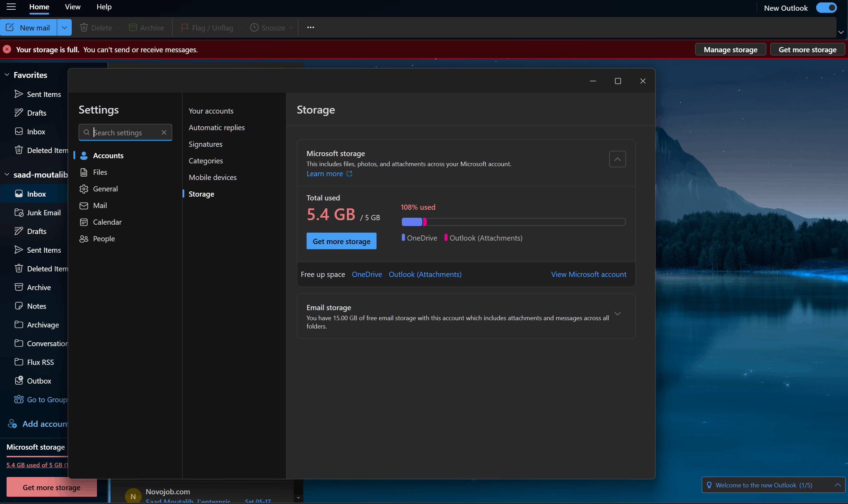Image resolution: width=848 pixels, height=504 pixels.
Task: Dismiss storage full error icon
Action: pos(7,49)
